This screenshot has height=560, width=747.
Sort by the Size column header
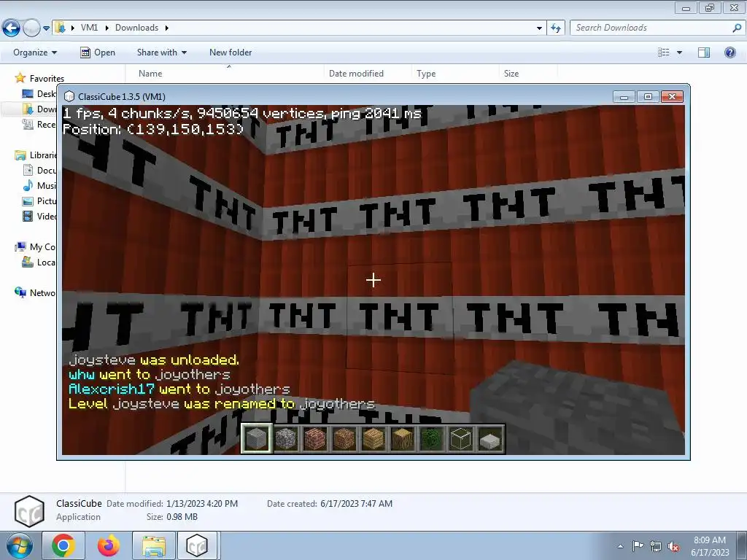click(528, 74)
